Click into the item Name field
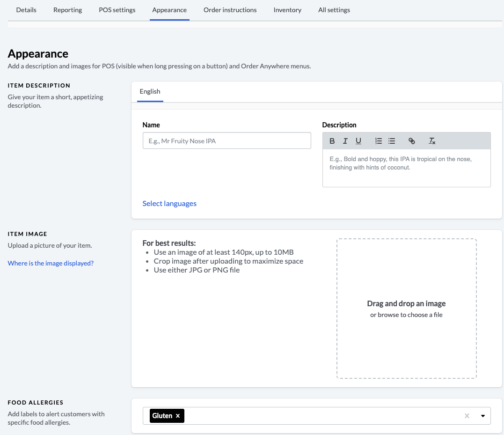Screen dimensions: 504x435 (226, 140)
